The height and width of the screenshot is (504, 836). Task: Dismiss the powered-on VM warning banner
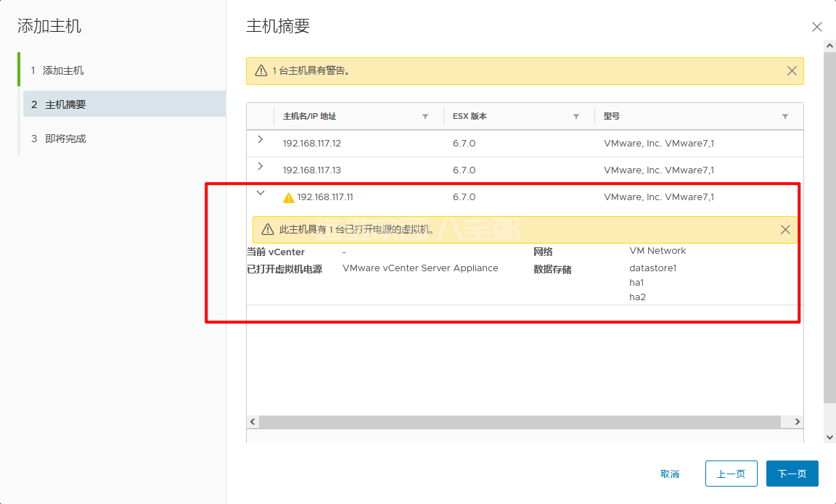785,229
